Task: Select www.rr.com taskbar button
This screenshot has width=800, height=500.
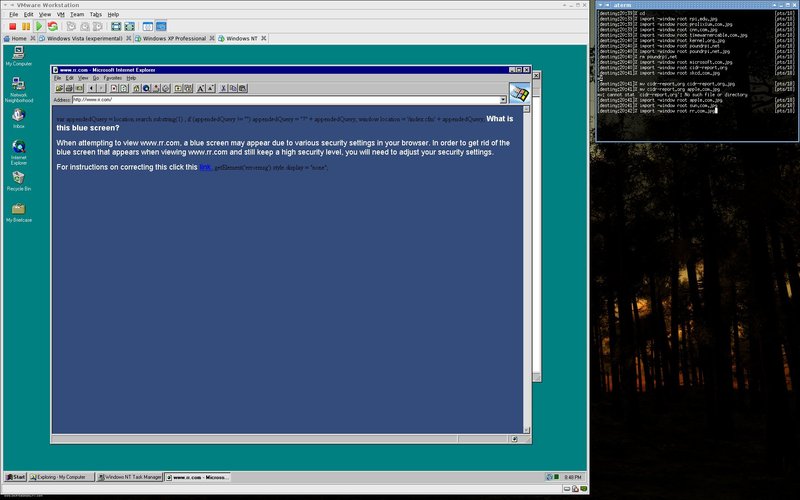Action: pyautogui.click(x=197, y=477)
